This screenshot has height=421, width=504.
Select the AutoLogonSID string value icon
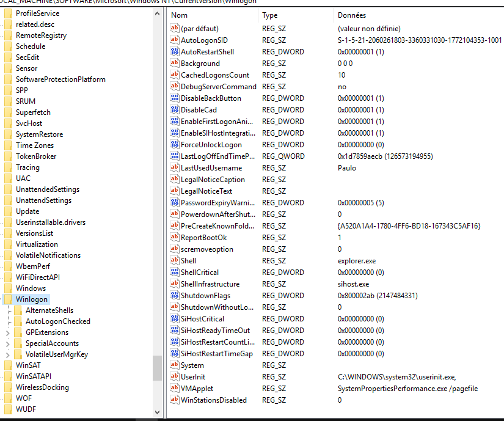pos(175,40)
